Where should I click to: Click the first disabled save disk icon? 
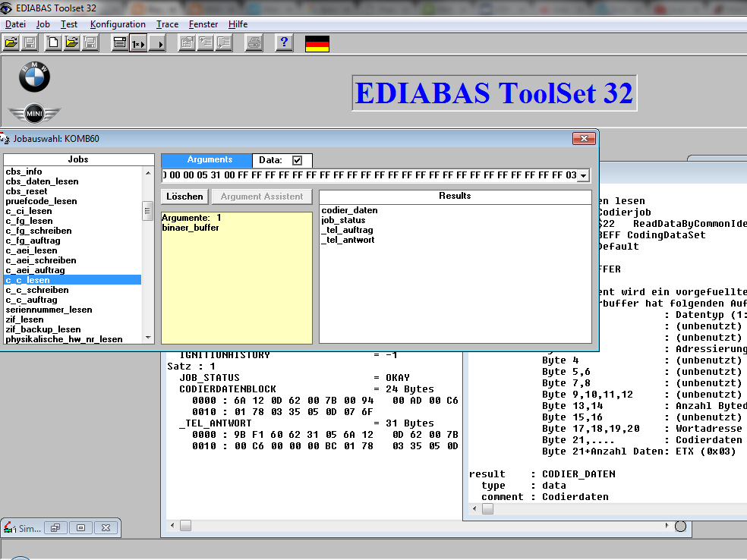(30, 43)
